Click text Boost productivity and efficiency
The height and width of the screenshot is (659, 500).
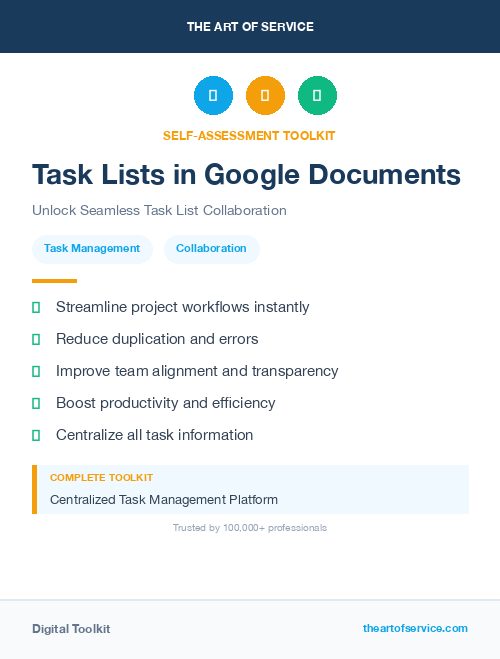(x=166, y=403)
